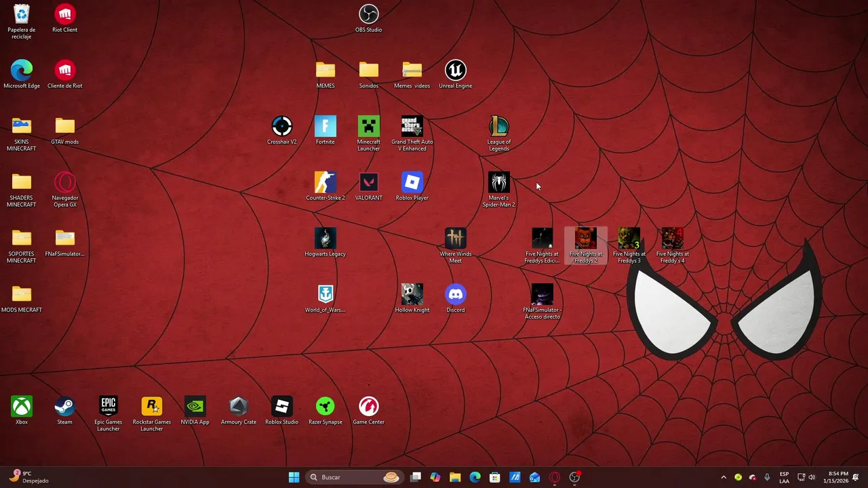The image size is (868, 488).
Task: Open League of Legends shortcut
Action: [x=498, y=134]
